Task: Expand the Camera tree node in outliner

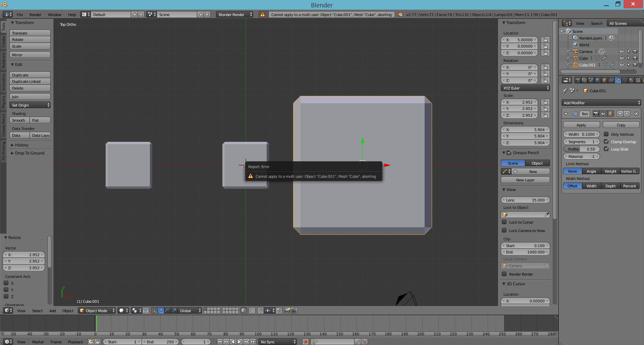Action: (568, 51)
